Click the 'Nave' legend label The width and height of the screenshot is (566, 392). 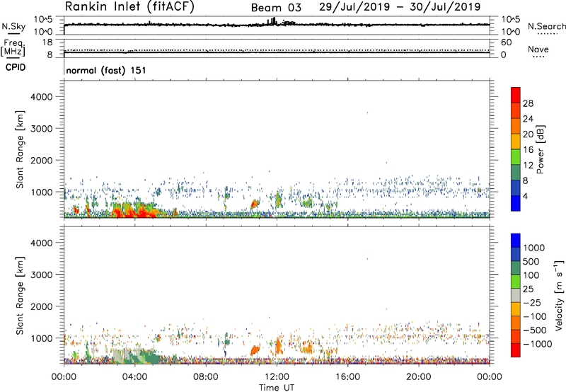tap(538, 50)
